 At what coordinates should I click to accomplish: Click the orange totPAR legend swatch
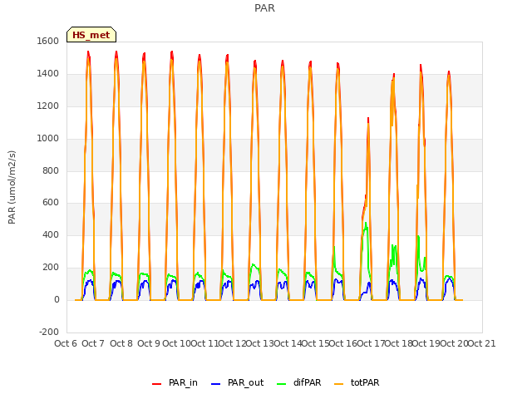pos(339,384)
